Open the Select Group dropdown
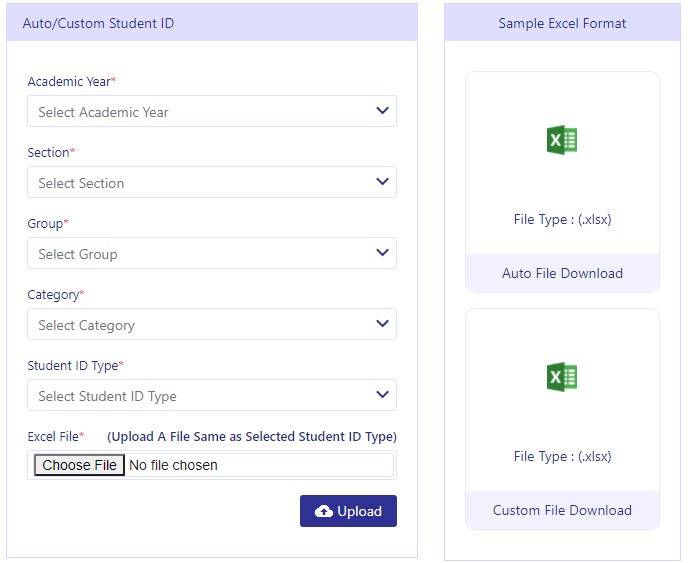 click(x=212, y=253)
